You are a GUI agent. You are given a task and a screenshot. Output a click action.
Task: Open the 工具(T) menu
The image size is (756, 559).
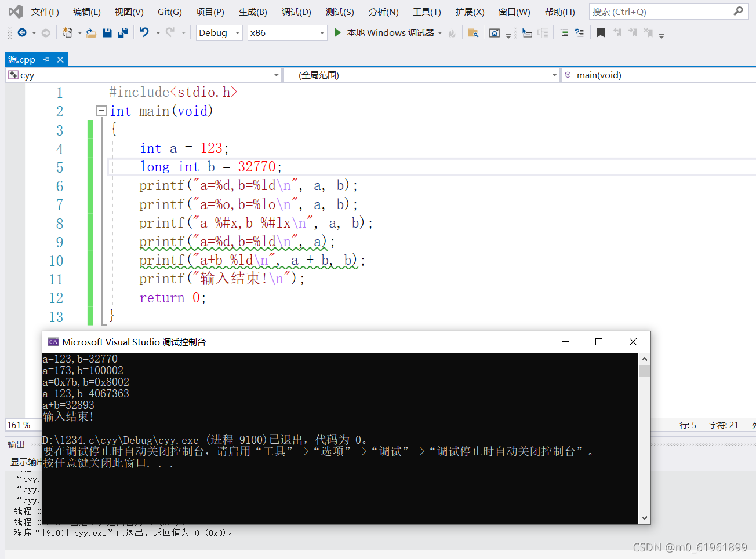pos(427,12)
